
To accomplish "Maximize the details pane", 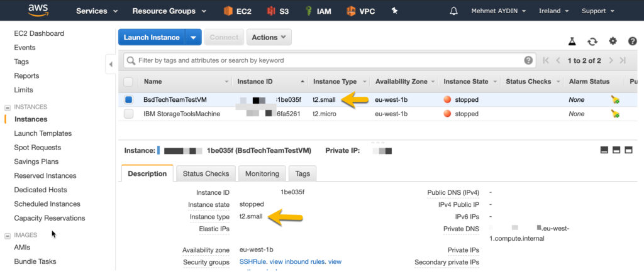I will click(628, 150).
